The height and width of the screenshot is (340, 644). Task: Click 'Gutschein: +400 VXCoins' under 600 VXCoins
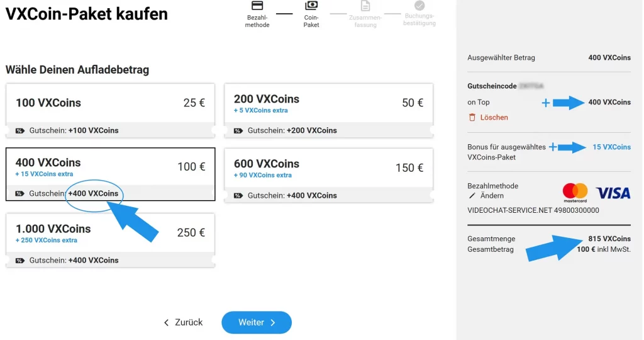(292, 196)
